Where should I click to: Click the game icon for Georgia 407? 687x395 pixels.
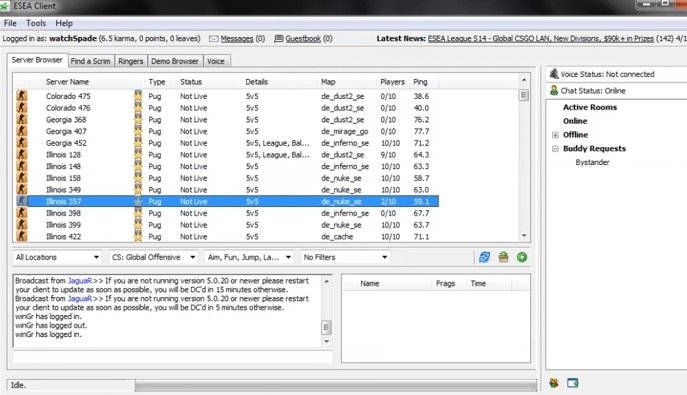(21, 131)
